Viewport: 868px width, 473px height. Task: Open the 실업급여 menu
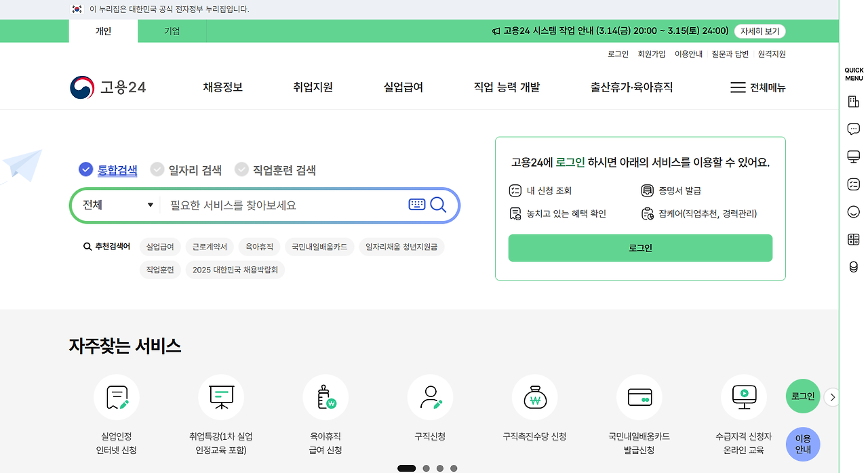tap(403, 87)
